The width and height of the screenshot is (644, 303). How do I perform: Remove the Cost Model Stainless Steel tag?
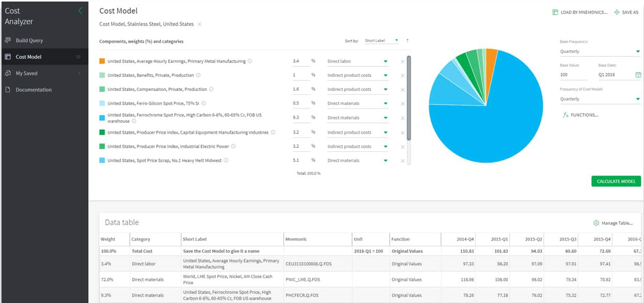200,24
